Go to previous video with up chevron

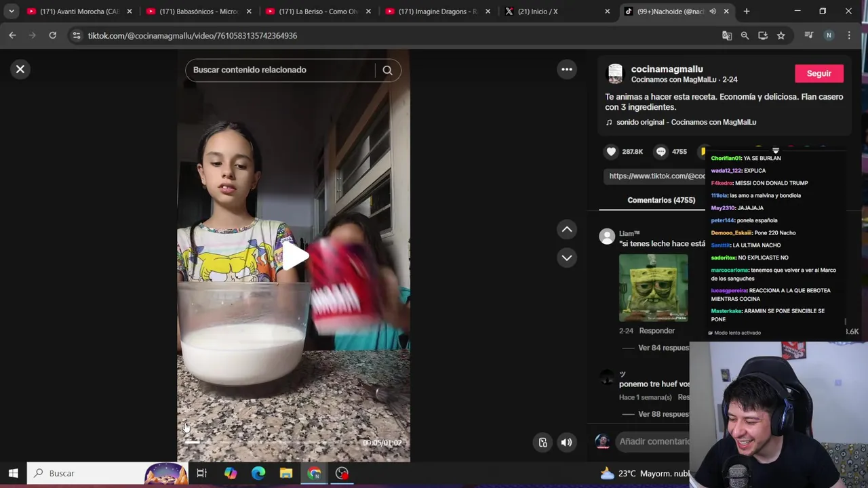point(567,230)
